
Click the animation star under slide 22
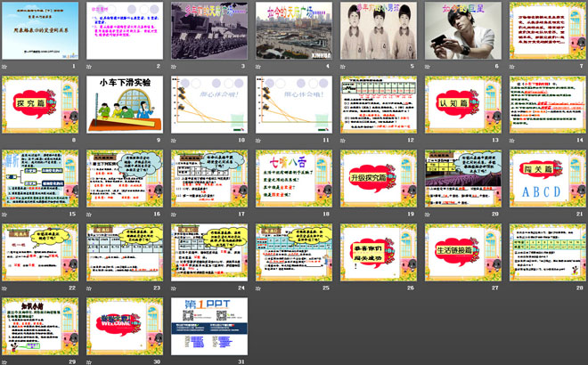click(4, 288)
